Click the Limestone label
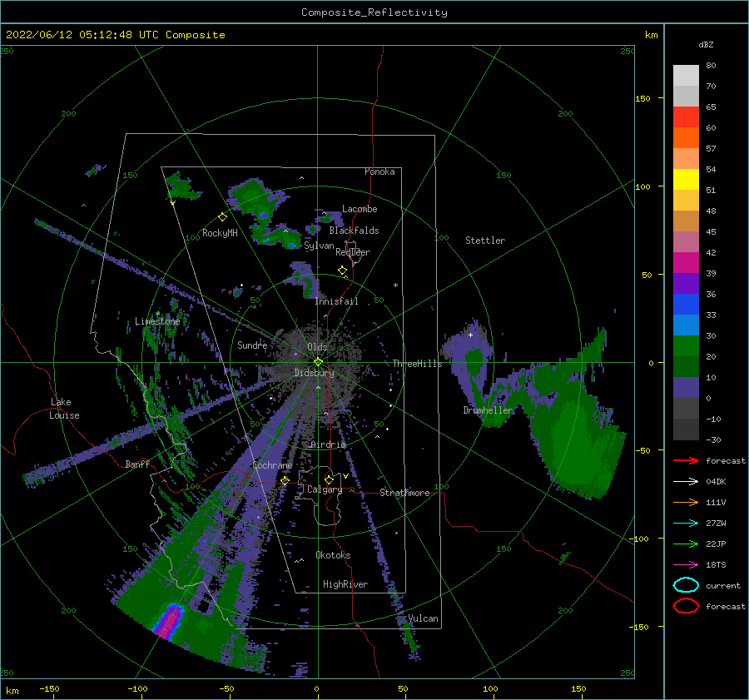Image resolution: width=749 pixels, height=700 pixels. 157,321
